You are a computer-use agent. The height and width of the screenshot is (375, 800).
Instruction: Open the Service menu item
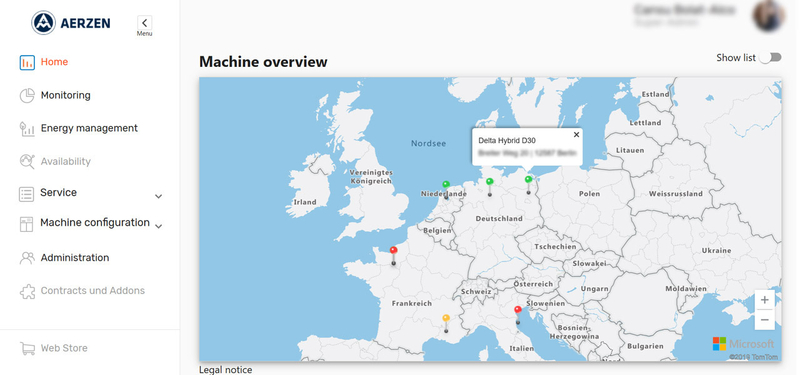(x=59, y=192)
